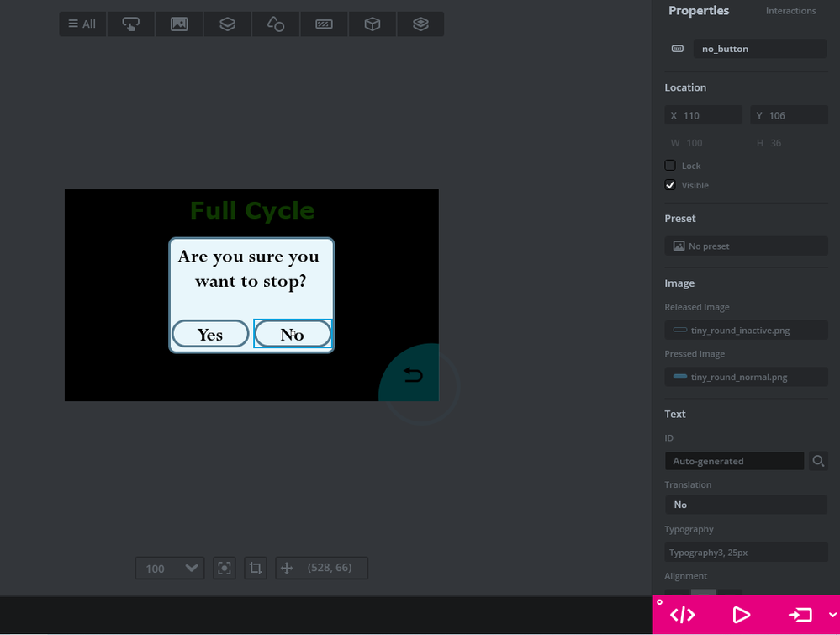Edit the widget name field no_button

coord(759,49)
